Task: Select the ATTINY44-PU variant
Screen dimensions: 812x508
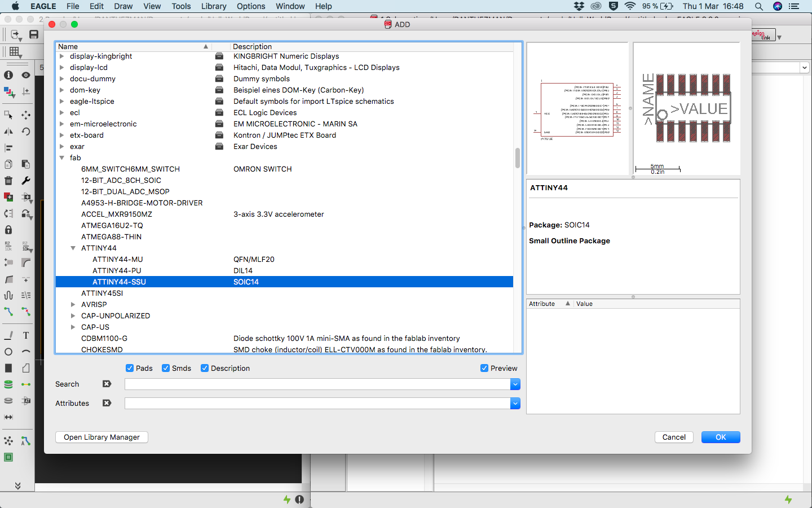Action: click(x=284, y=270)
